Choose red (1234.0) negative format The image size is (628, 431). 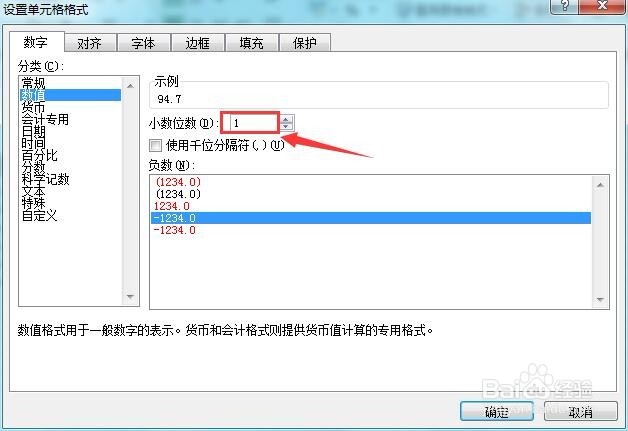[178, 182]
